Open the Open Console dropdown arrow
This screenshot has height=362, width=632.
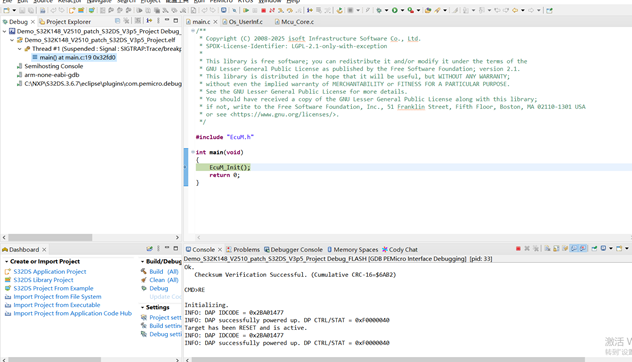(627, 249)
